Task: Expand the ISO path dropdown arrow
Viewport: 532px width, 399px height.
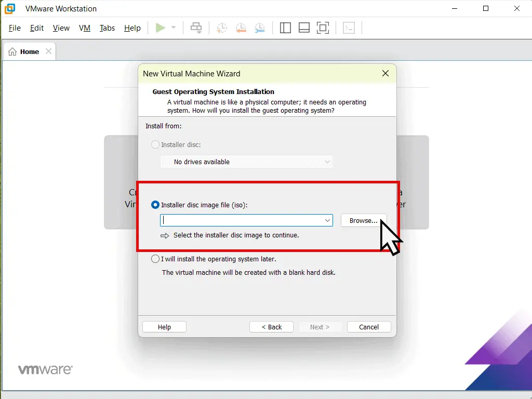Action: (327, 220)
